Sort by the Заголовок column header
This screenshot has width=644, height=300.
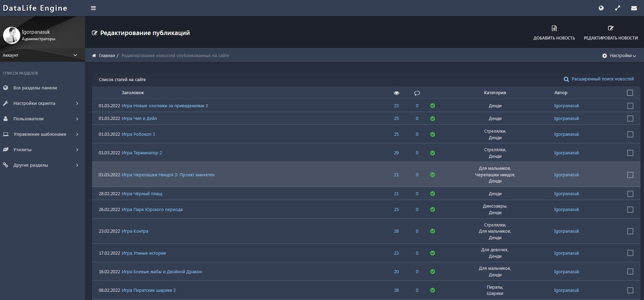tap(133, 93)
